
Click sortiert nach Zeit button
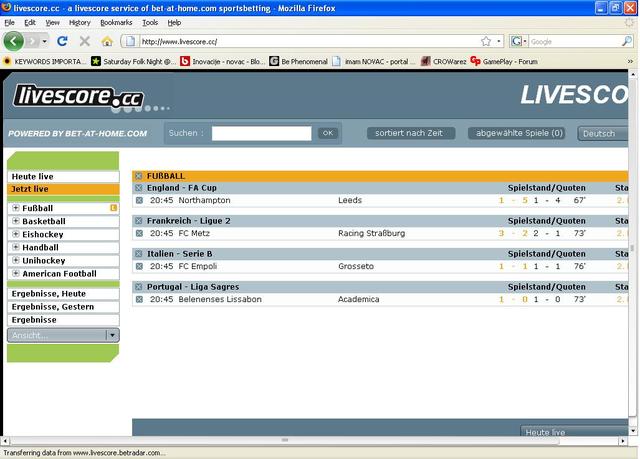411,133
